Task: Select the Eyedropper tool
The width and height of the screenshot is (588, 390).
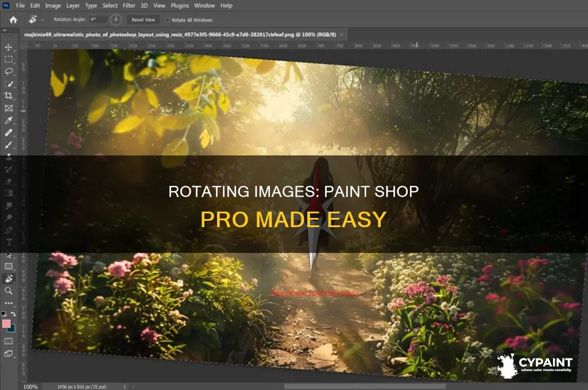Action: click(x=8, y=120)
